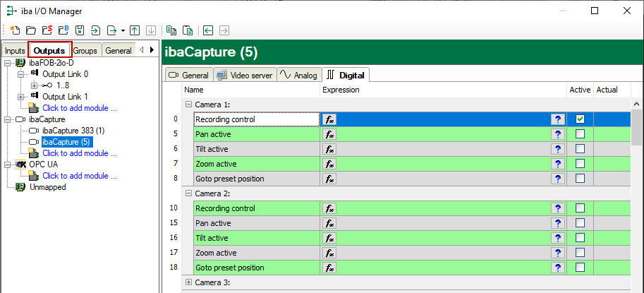This screenshot has height=293, width=644.
Task: Expand Output Link 1 tree node
Action: click(20, 97)
